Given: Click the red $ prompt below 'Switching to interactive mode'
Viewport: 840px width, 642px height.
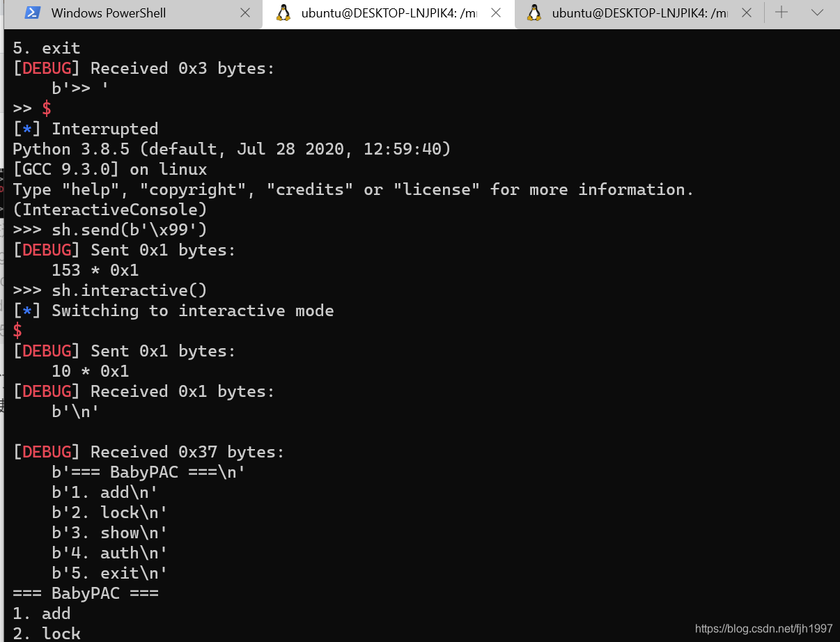Looking at the screenshot, I should pyautogui.click(x=17, y=331).
